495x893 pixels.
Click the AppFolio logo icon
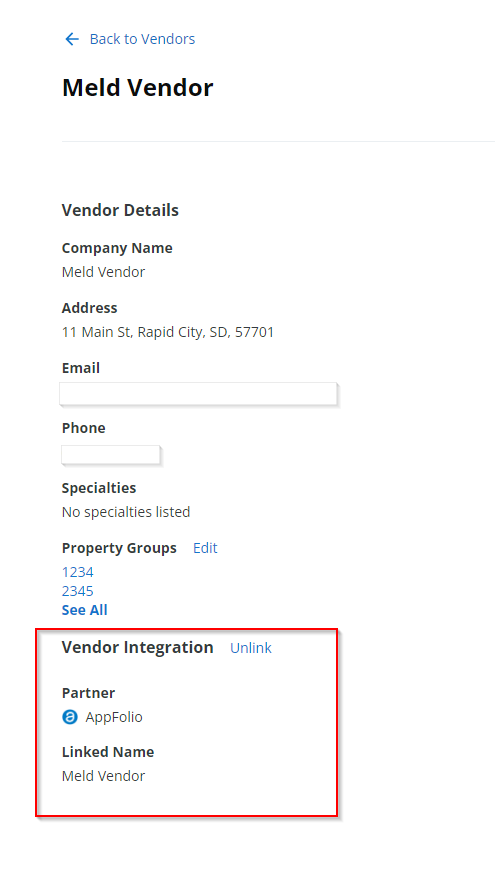[x=69, y=717]
